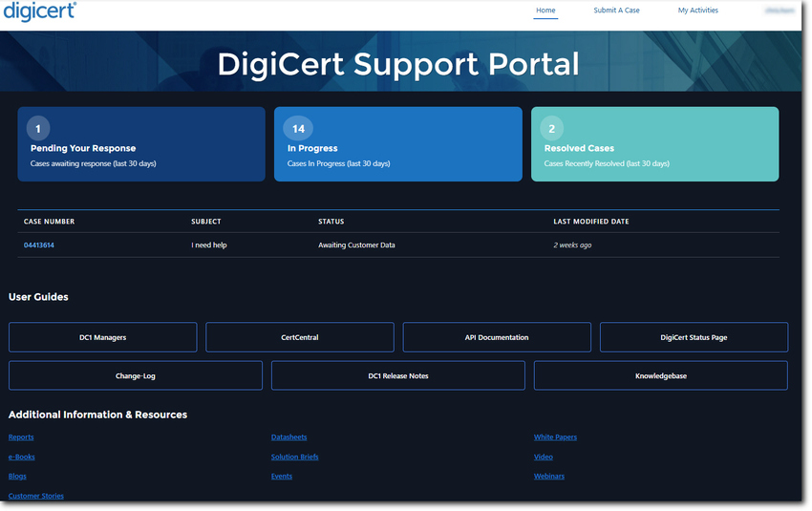View the Resolved Cases card
This screenshot has height=511, width=812.
coord(654,144)
